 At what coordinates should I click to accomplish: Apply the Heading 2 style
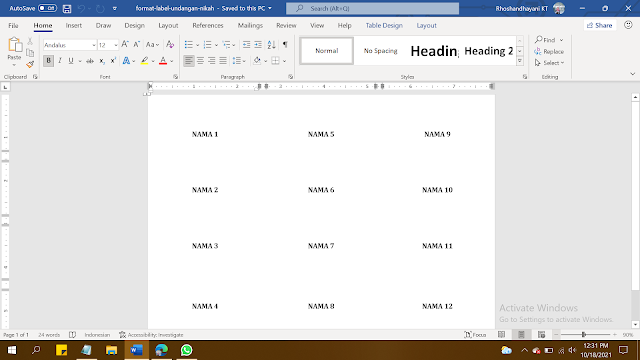coord(489,51)
